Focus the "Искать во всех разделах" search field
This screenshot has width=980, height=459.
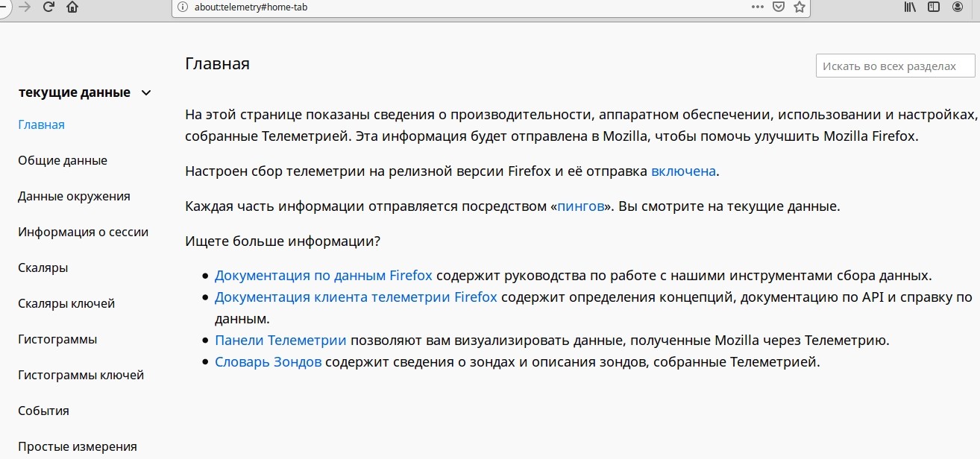coord(895,66)
